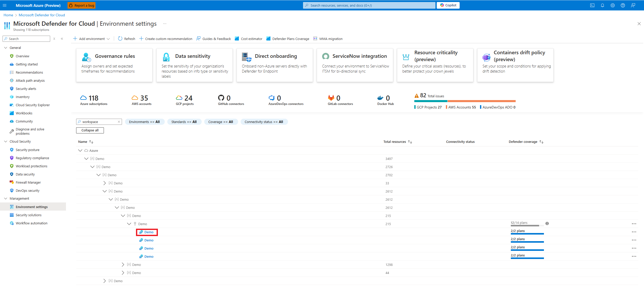Screen dimensions: 644x287
Task: Open Cloud Shell icon in top bar
Action: click(592, 5)
